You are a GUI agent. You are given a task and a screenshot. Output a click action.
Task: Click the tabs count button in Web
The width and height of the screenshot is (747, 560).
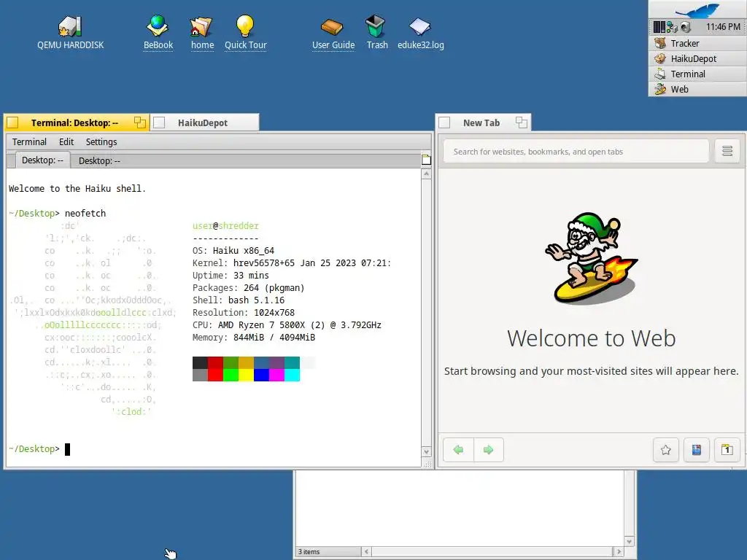(x=727, y=449)
